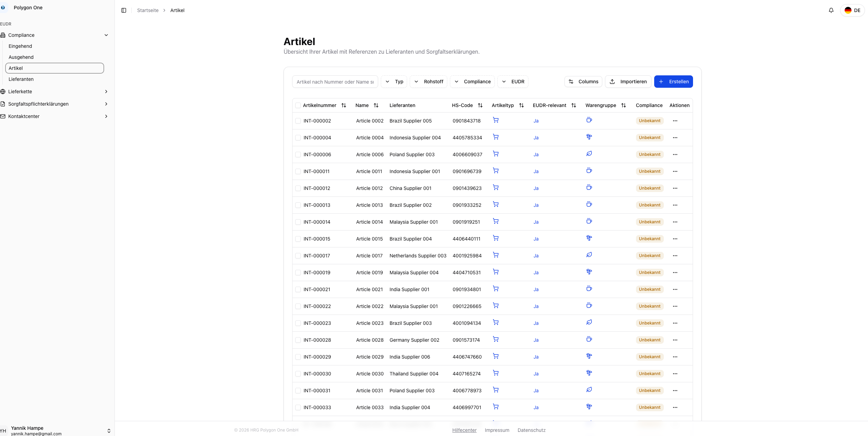Check the INT-000021 row checkbox

(x=298, y=289)
